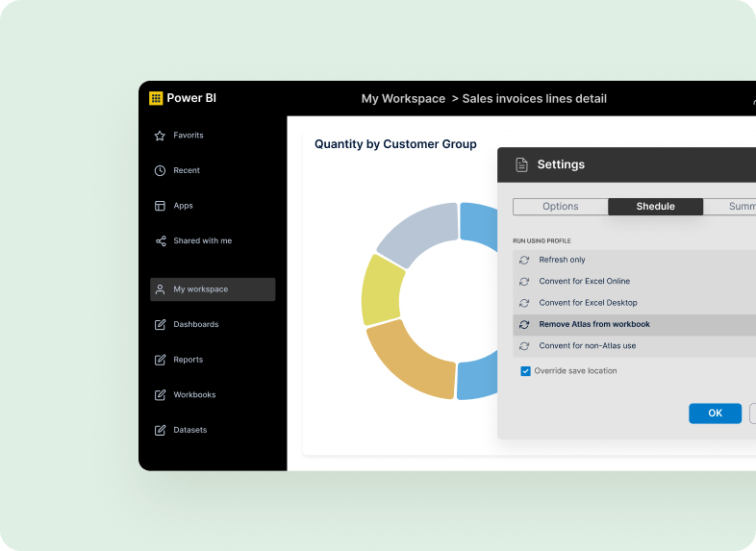Image resolution: width=756 pixels, height=551 pixels.
Task: Switch to the Options tab
Action: click(x=560, y=207)
